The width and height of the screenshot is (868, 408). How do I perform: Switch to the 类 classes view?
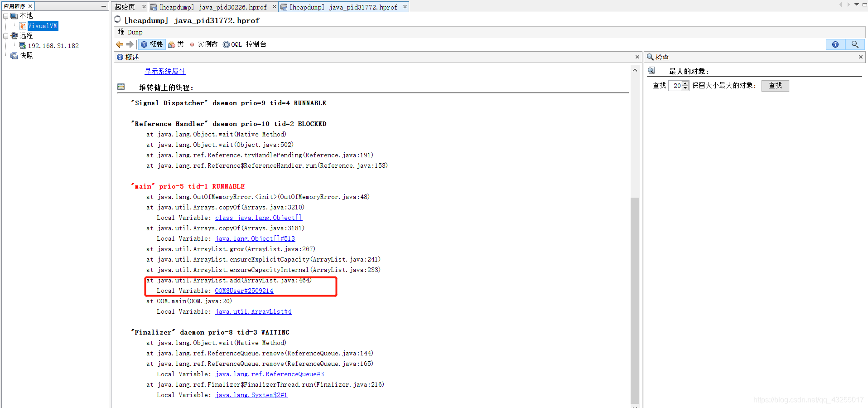click(x=176, y=44)
